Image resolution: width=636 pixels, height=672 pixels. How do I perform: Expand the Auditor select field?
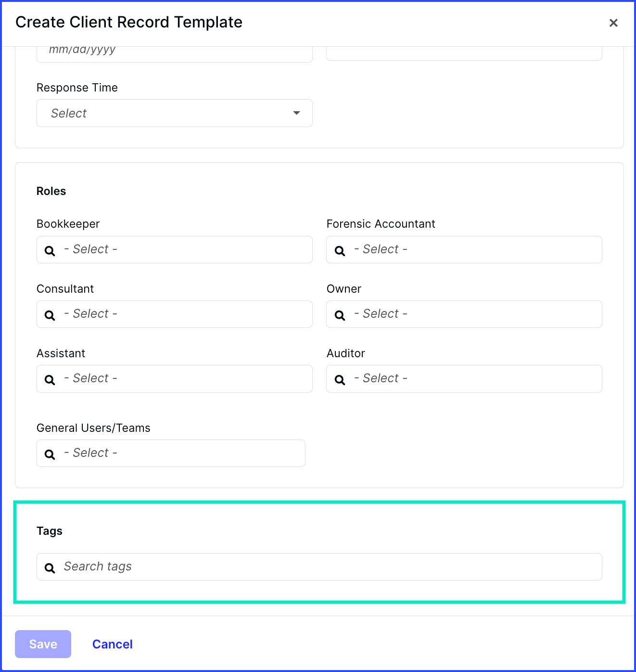click(464, 378)
